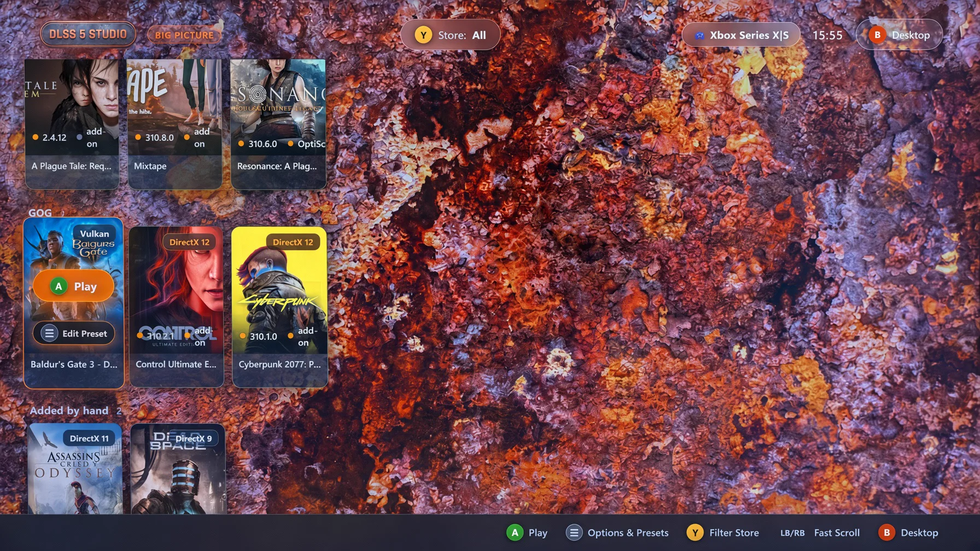Screen dimensions: 980x551
Task: Open the Xbox Series X|S controller selector
Action: (740, 35)
